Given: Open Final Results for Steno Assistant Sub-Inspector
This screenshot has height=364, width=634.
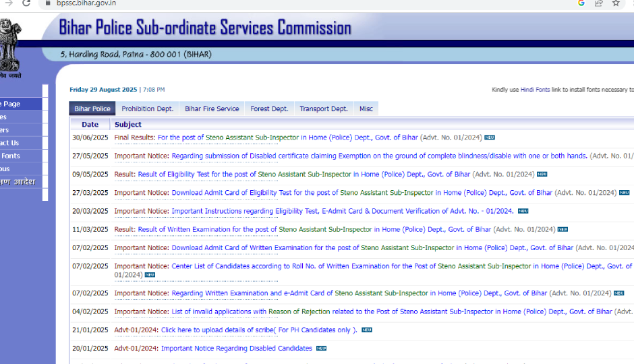Looking at the screenshot, I should (x=287, y=138).
